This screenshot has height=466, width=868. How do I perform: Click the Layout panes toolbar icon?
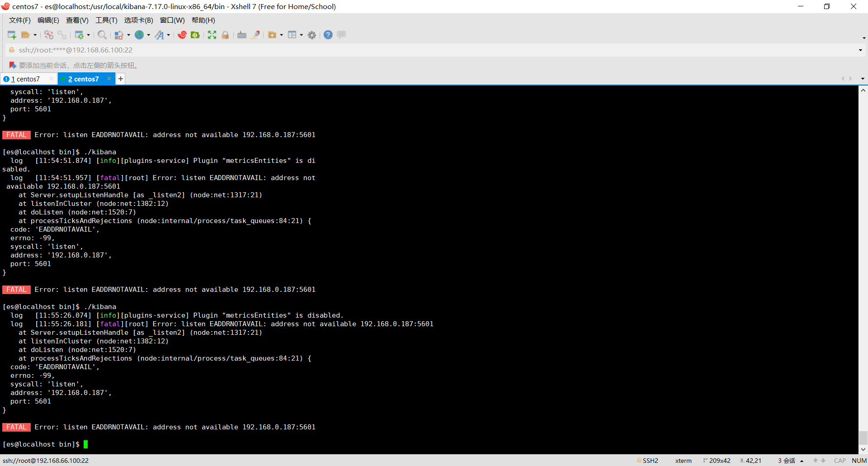click(292, 35)
